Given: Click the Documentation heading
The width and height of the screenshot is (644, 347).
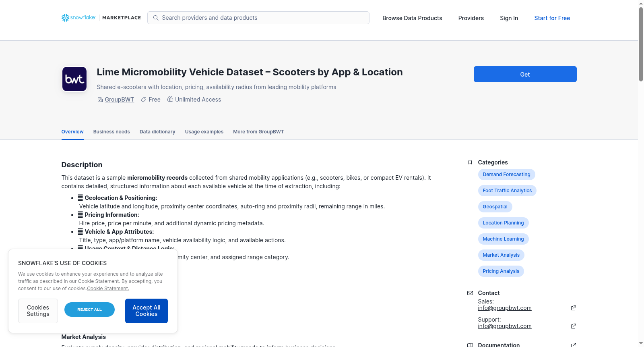Looking at the screenshot, I should coord(499,345).
